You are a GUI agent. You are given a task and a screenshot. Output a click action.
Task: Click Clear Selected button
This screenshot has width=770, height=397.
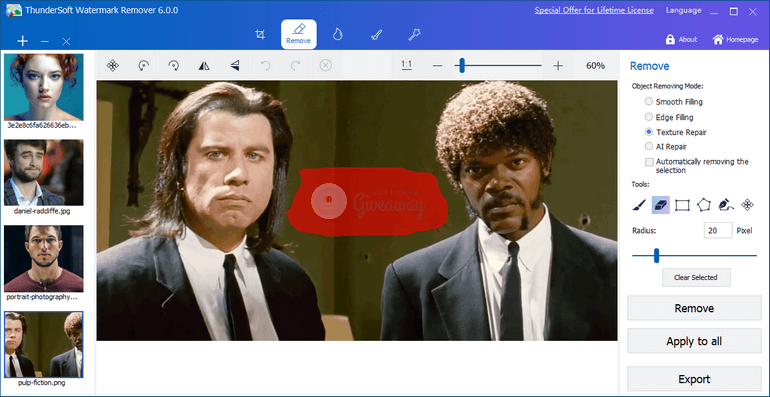pyautogui.click(x=696, y=277)
